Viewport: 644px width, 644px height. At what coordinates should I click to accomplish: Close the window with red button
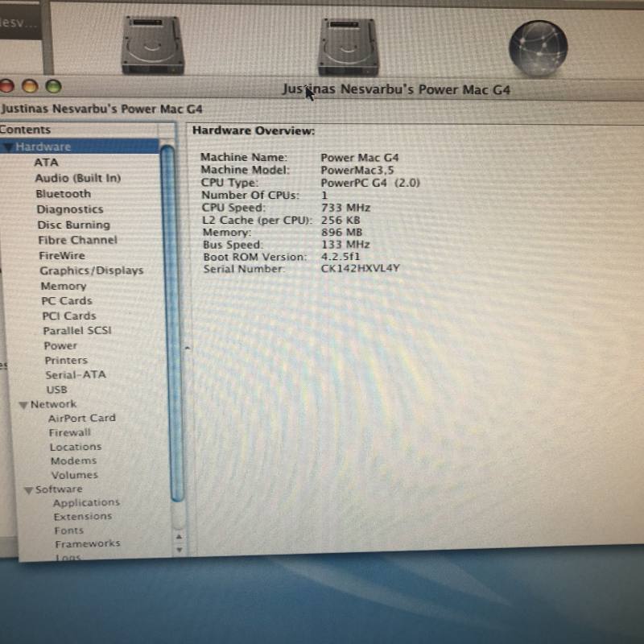pos(6,86)
